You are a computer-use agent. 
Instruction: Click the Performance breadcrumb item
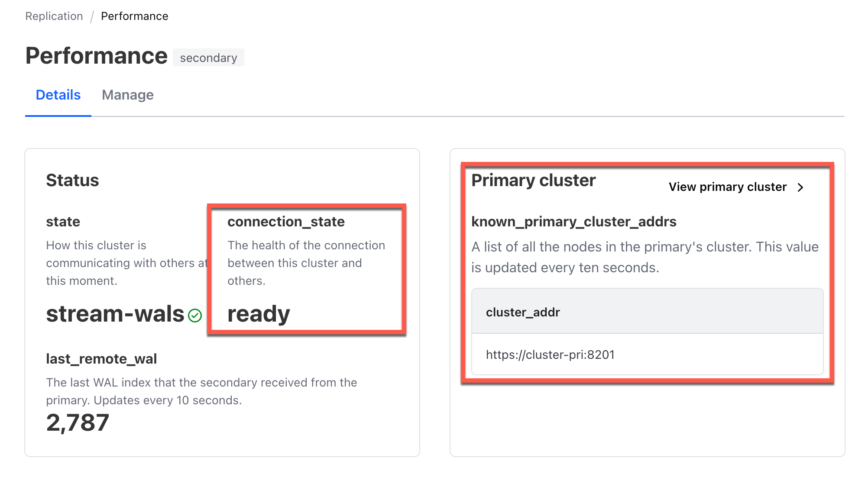[135, 16]
